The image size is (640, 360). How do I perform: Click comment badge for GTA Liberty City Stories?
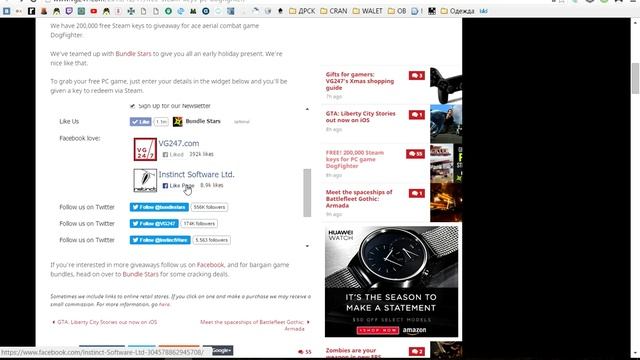pos(417,115)
